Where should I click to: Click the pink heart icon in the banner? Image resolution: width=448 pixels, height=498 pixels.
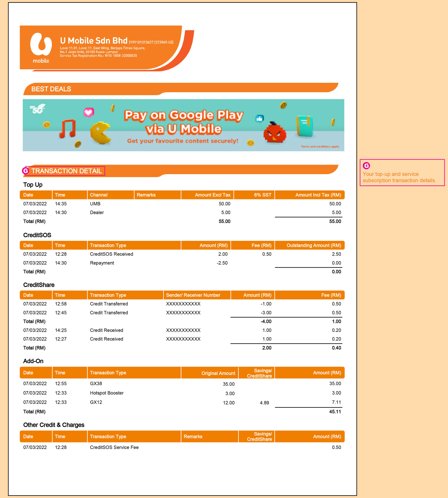click(89, 112)
